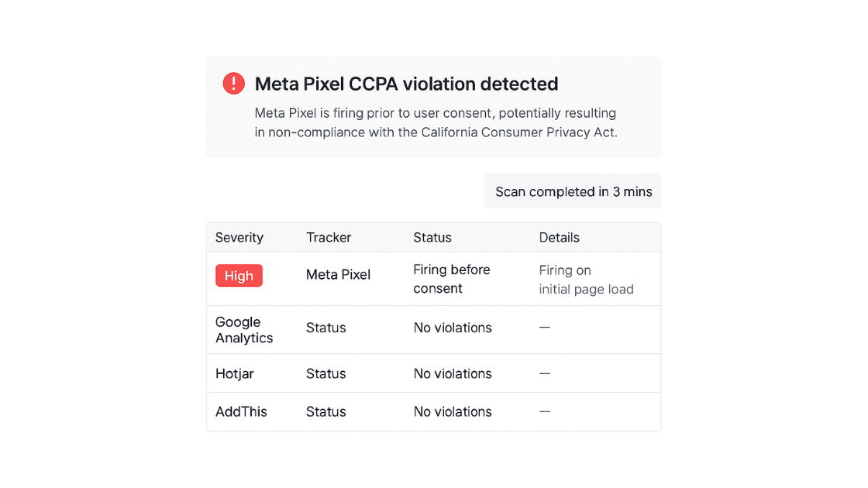Sort by the Severity column header
The height and width of the screenshot is (488, 868).
tap(239, 237)
